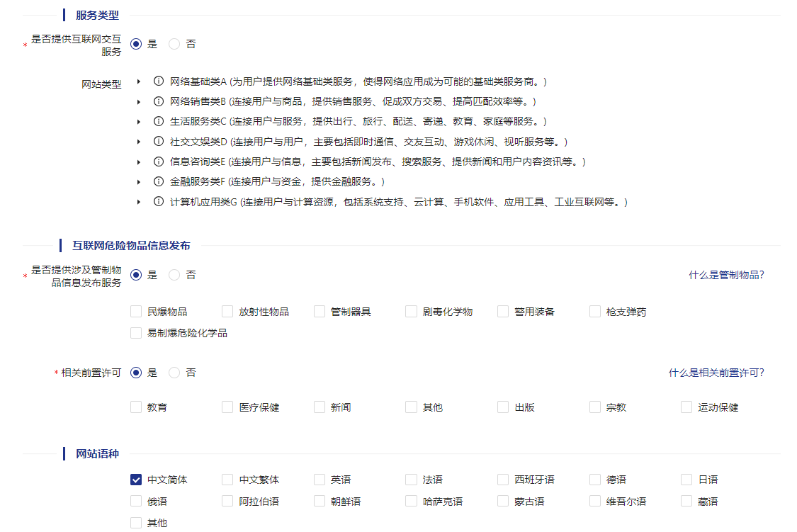Select 否 under 相关前置许可
The image size is (797, 532).
174,372
